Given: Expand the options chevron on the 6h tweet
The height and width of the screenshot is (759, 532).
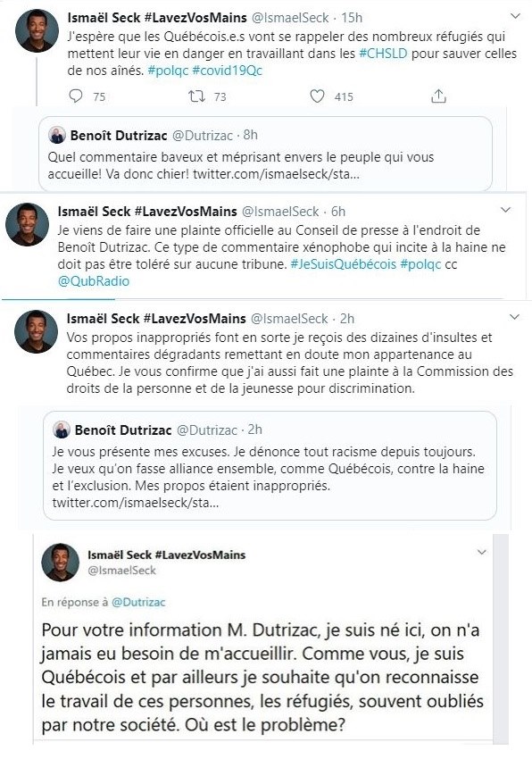Looking at the screenshot, I should (x=505, y=210).
